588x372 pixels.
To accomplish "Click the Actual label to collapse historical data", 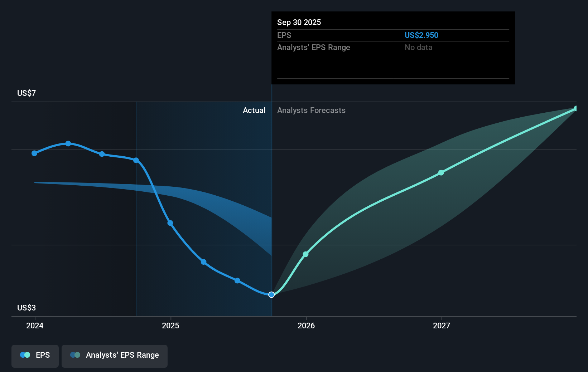I will [254, 111].
